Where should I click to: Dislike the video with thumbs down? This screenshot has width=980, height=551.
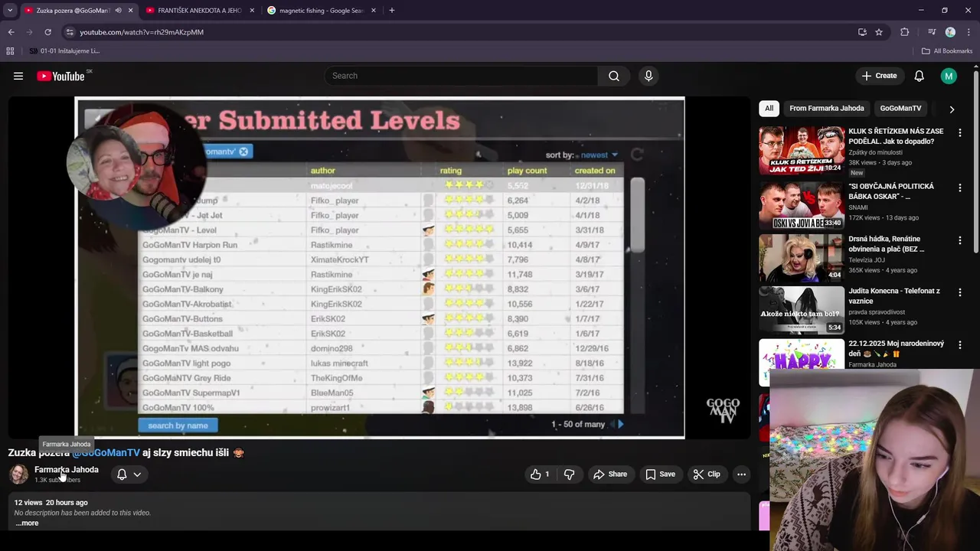(x=569, y=474)
